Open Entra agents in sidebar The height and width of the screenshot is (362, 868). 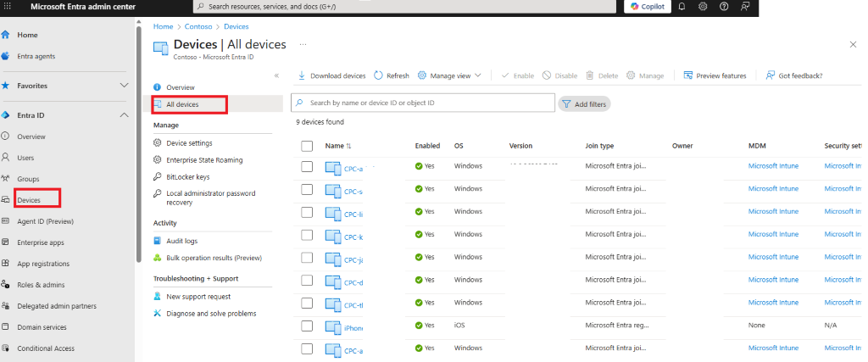coord(36,56)
